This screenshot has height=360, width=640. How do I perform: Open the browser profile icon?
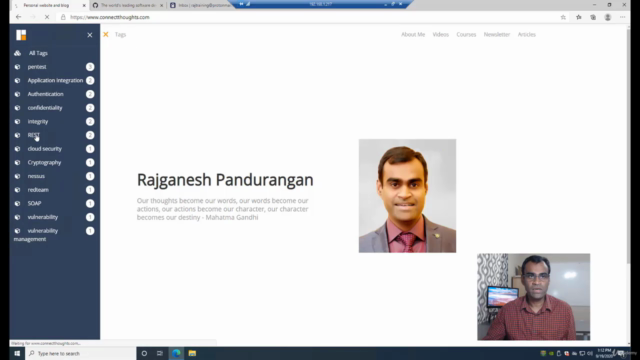tap(608, 17)
